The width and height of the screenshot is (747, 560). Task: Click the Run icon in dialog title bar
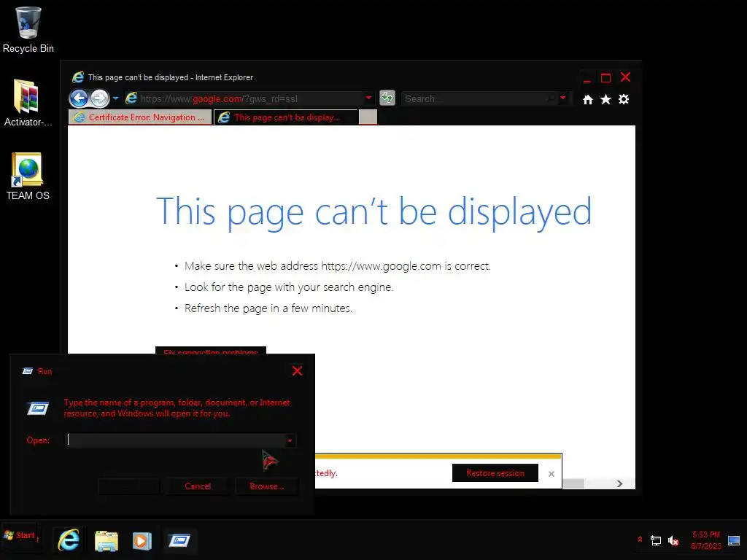coord(28,371)
